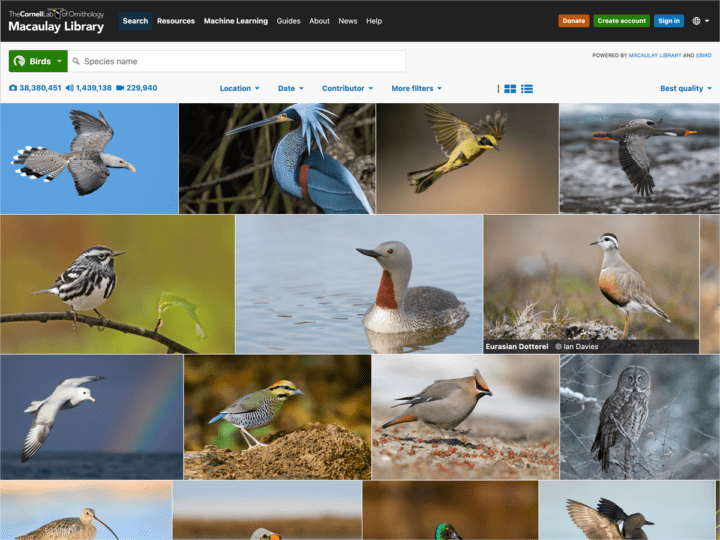Expand the Date filter
Viewport: 720px width, 540px height.
point(291,88)
